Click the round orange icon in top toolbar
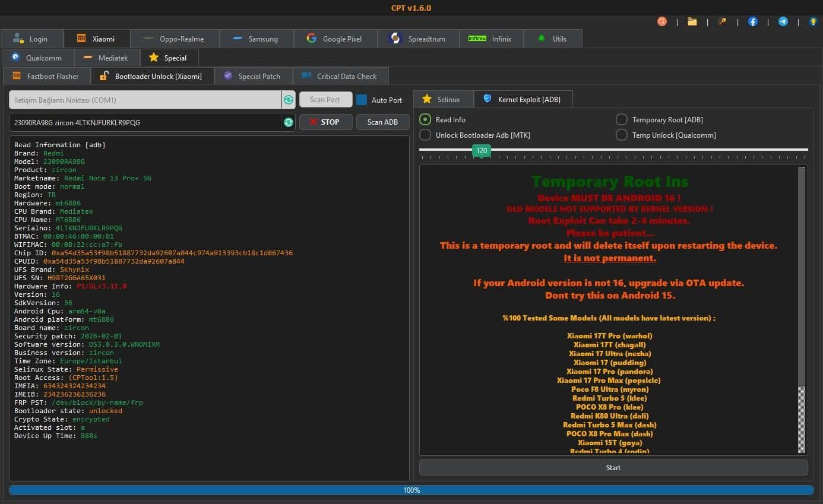823x504 pixels. [662, 21]
